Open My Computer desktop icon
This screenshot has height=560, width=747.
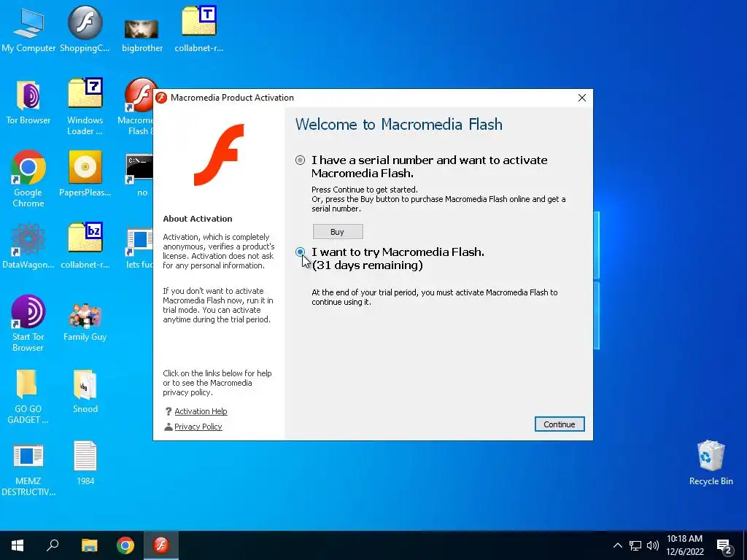coord(28,29)
